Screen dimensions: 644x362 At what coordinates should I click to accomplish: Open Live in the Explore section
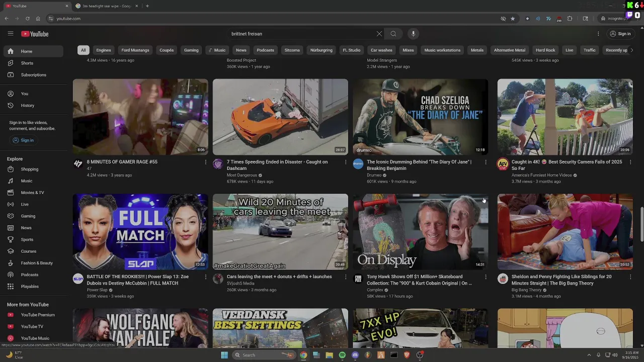coord(33,204)
